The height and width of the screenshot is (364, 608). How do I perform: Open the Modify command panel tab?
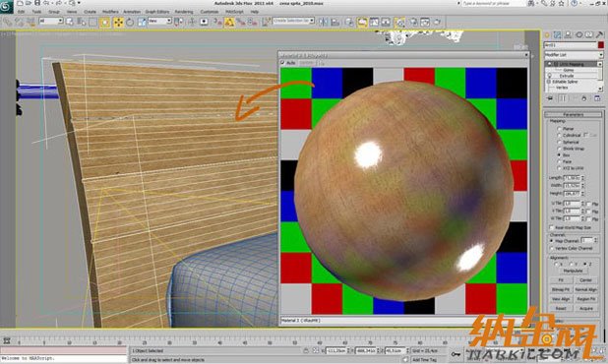click(557, 34)
